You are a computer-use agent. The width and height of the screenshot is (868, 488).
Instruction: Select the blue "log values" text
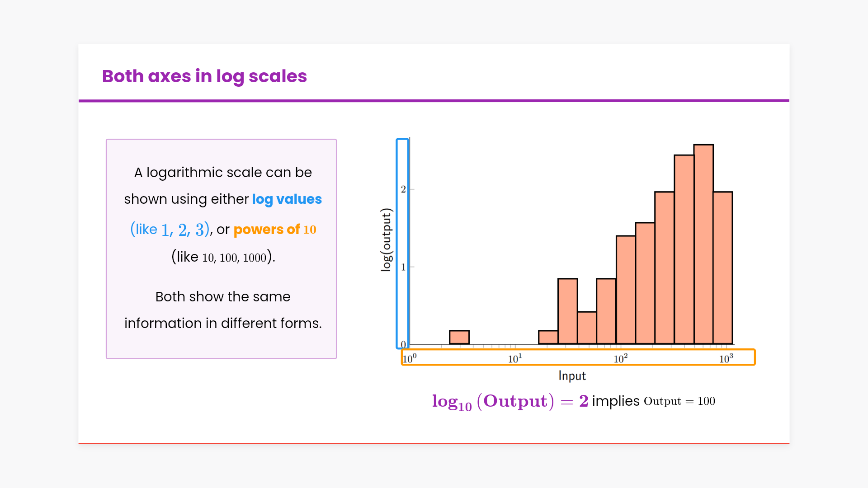point(287,199)
